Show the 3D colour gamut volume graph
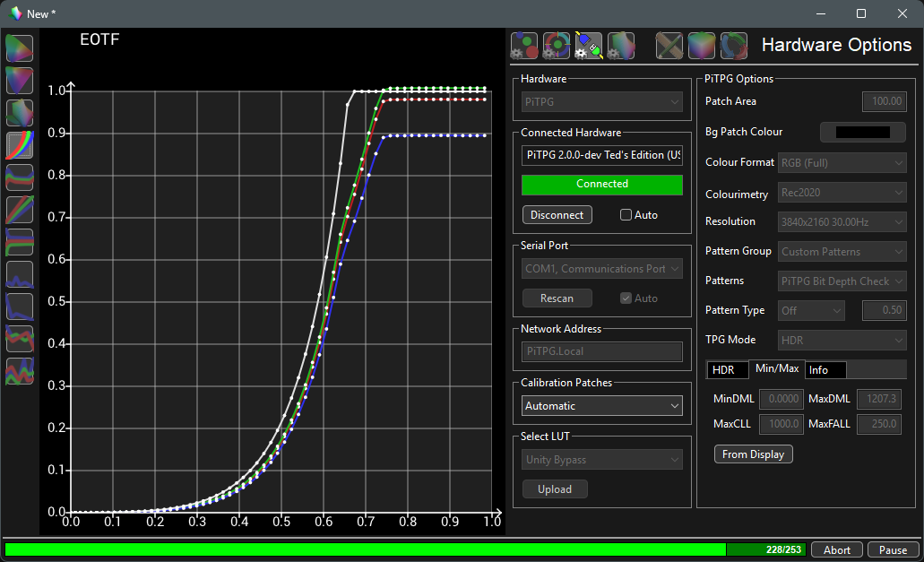The image size is (924, 562). tap(20, 113)
